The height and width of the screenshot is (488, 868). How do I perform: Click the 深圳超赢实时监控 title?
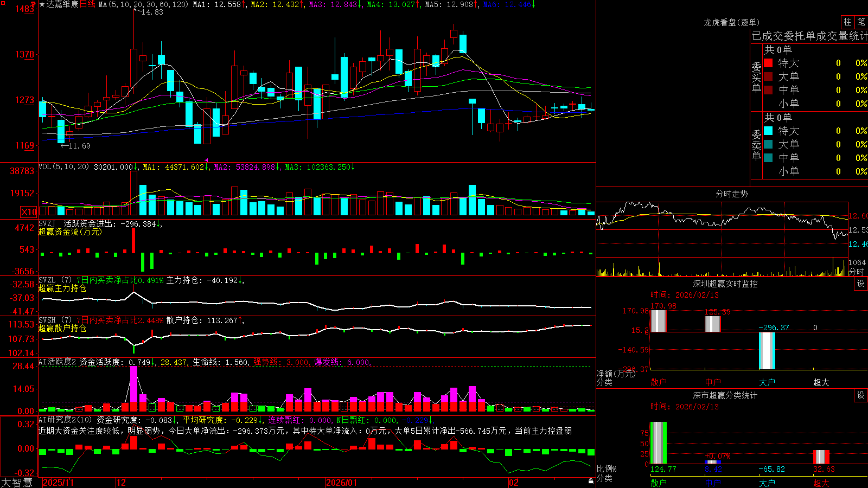pos(725,284)
